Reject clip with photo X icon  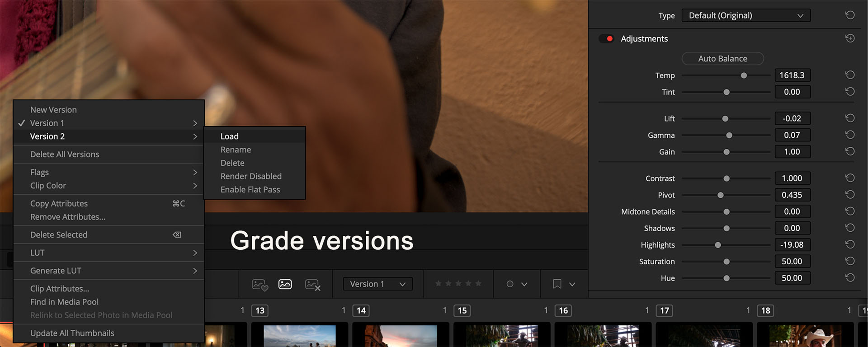point(313,285)
